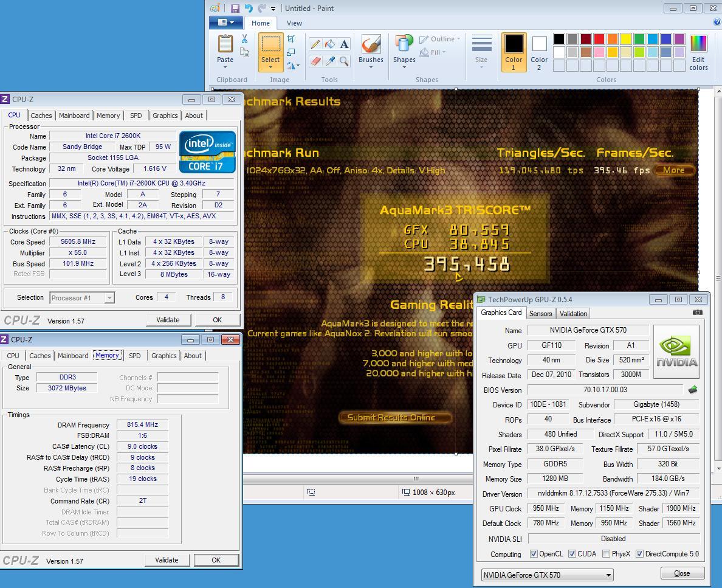The image size is (722, 588).
Task: Click the Cut scissors icon in Clipboard
Action: [244, 39]
